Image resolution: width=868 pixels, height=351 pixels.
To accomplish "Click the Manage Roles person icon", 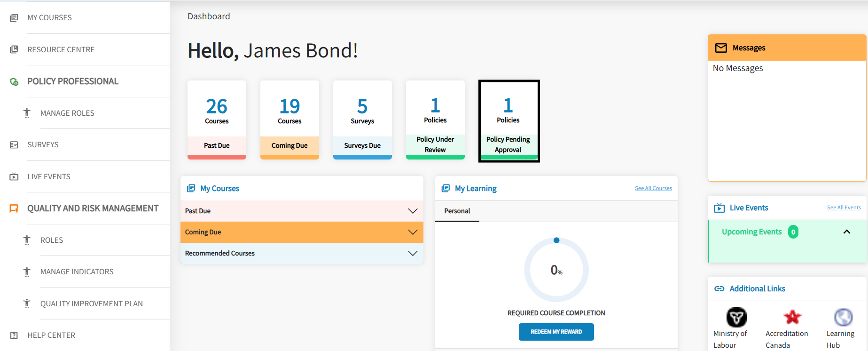I will (27, 113).
